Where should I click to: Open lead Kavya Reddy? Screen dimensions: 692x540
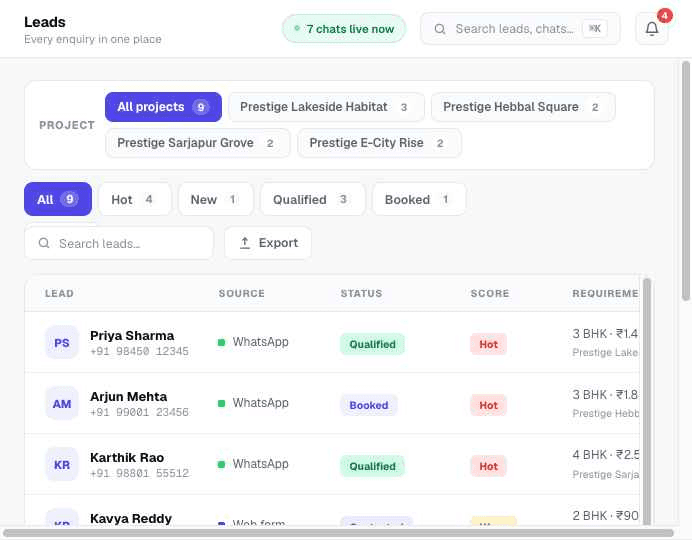pos(131,518)
